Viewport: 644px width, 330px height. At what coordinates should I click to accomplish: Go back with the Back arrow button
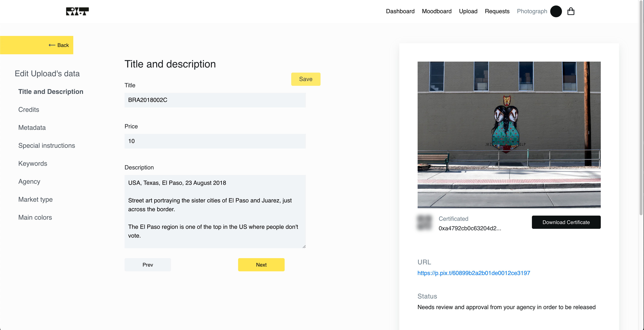point(36,45)
